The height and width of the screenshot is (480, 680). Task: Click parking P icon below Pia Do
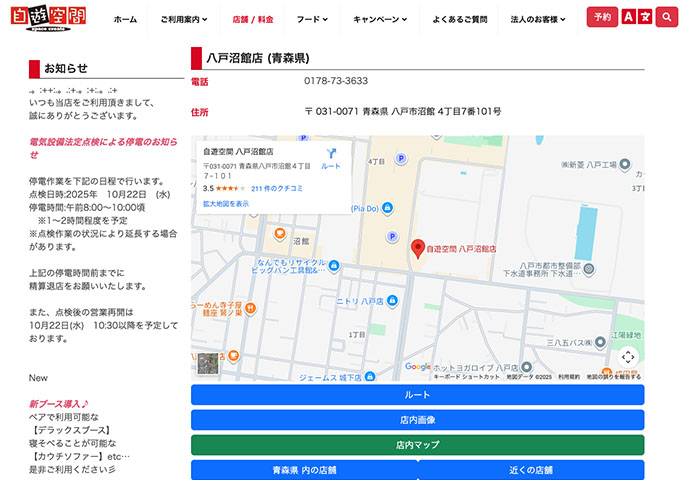tap(392, 237)
